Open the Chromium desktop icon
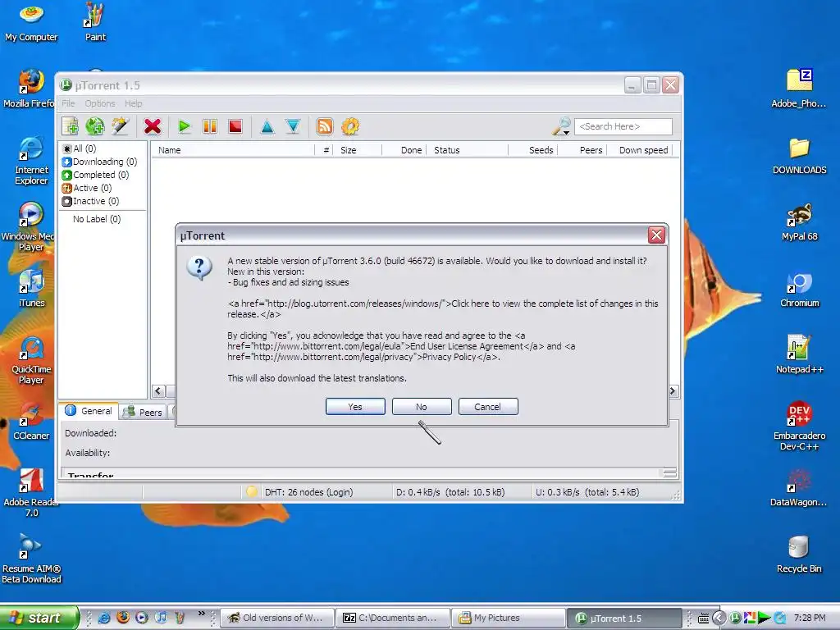 [x=799, y=290]
